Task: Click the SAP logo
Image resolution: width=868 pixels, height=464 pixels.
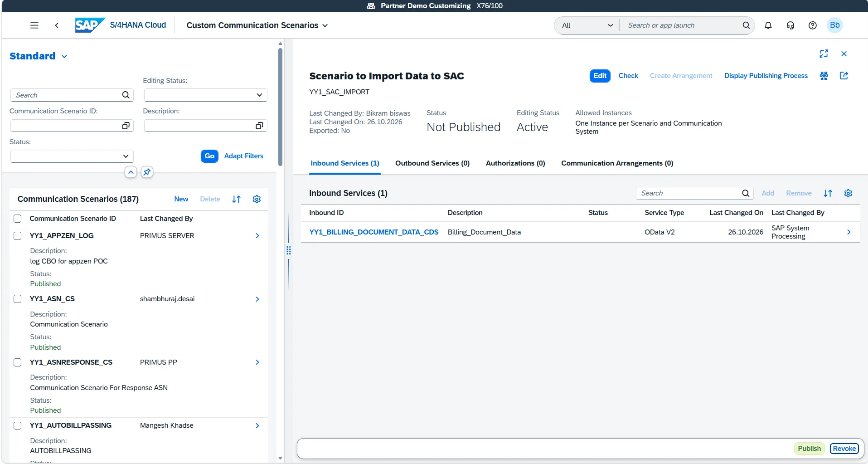Action: pyautogui.click(x=90, y=25)
